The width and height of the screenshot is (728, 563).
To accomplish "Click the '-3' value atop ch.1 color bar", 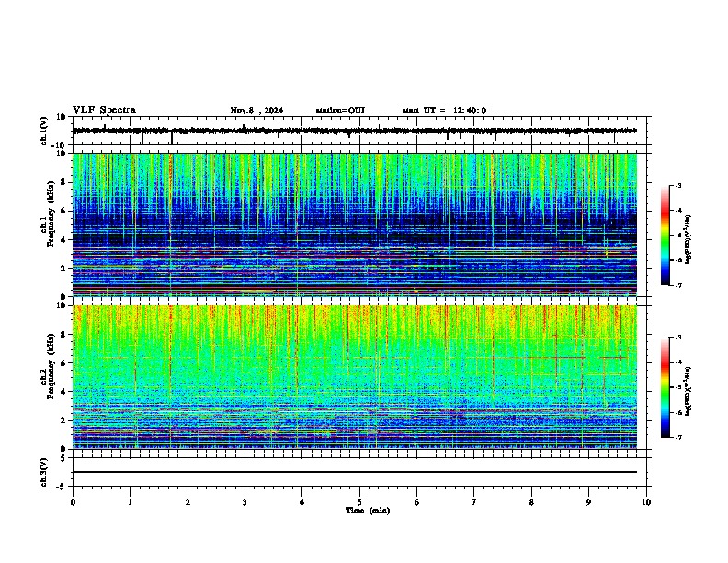I will pos(677,185).
